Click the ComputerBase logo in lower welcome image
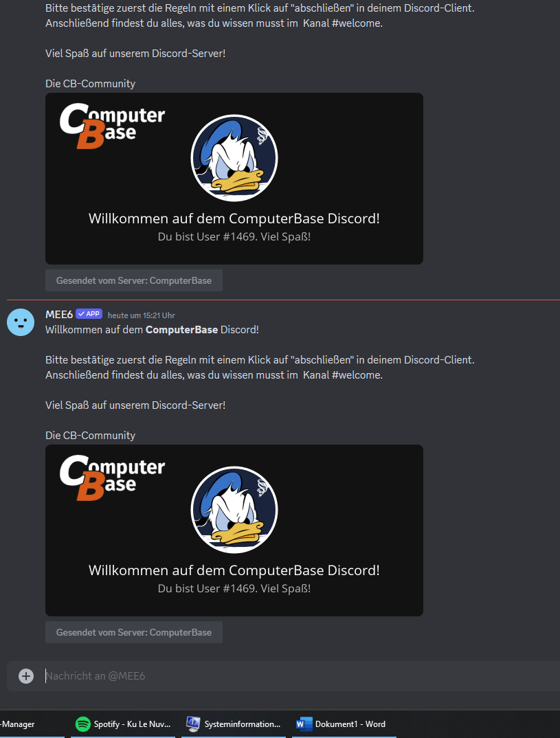 click(112, 478)
